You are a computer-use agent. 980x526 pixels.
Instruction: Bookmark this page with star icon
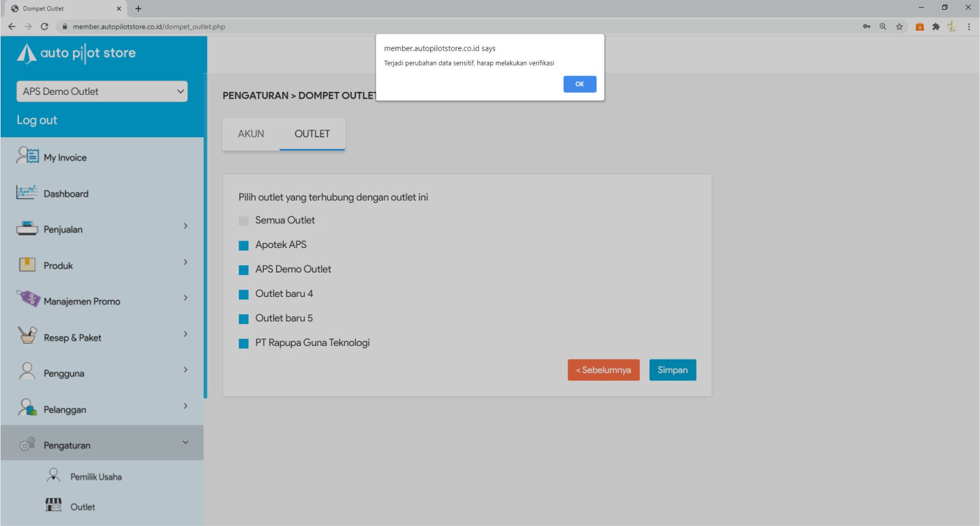pyautogui.click(x=899, y=26)
